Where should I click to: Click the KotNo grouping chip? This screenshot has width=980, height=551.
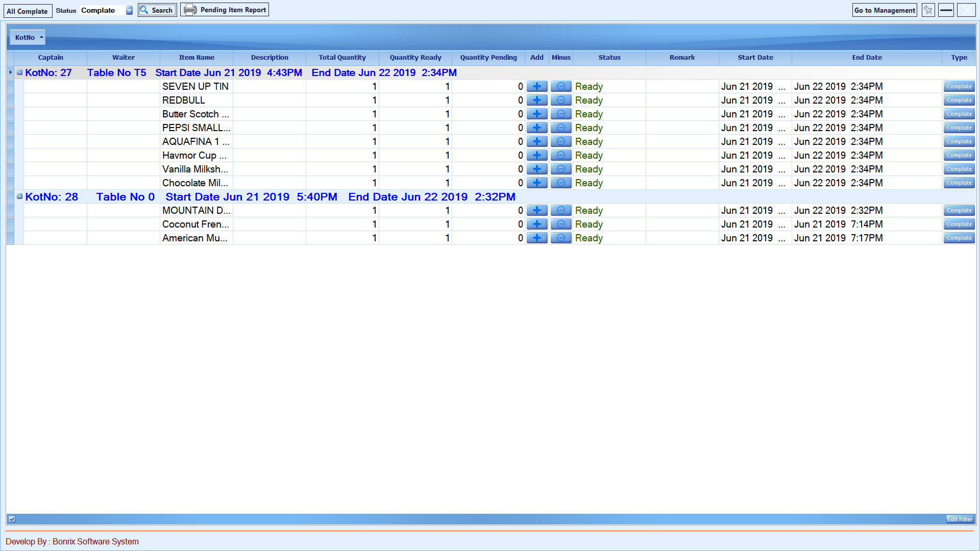point(28,37)
